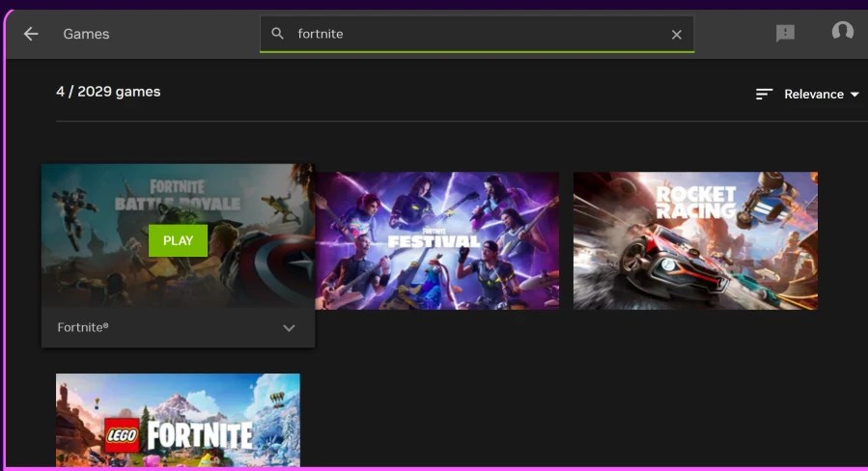
Task: Click the back arrow icon
Action: (x=31, y=34)
